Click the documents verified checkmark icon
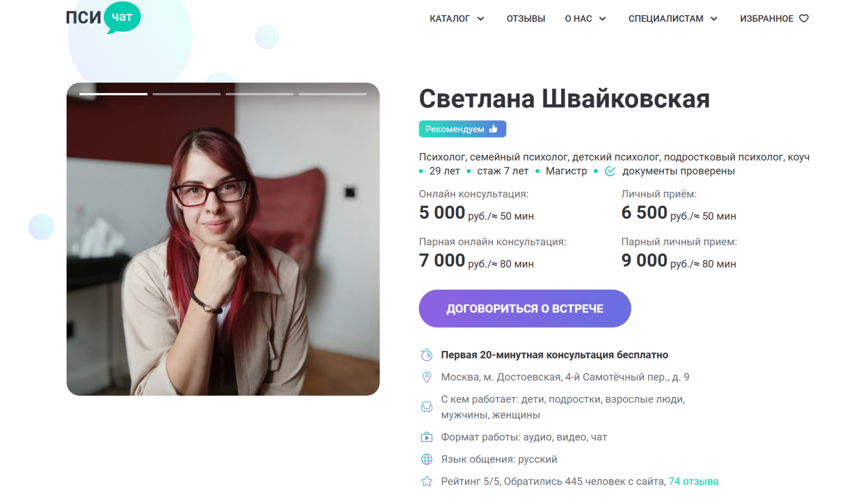 tap(610, 171)
